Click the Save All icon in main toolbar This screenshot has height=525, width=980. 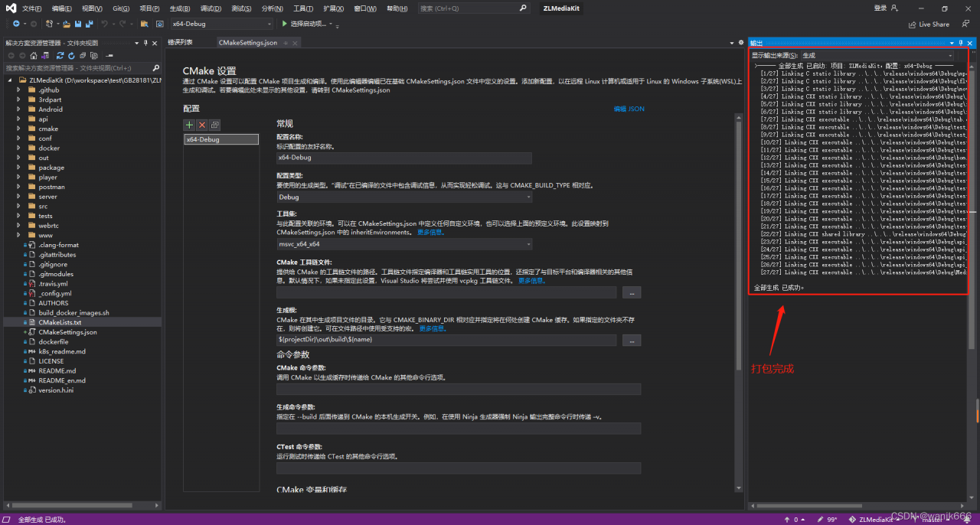(88, 24)
